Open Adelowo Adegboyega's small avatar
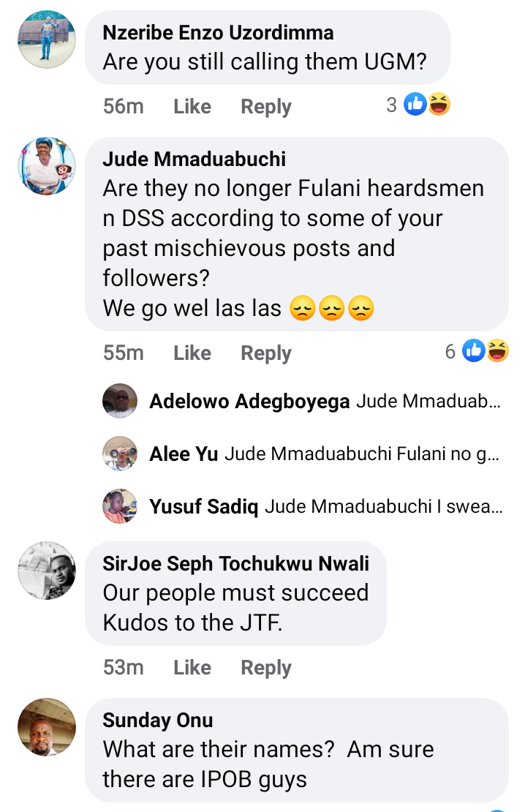Screen dimensions: 525x812 coord(120,401)
